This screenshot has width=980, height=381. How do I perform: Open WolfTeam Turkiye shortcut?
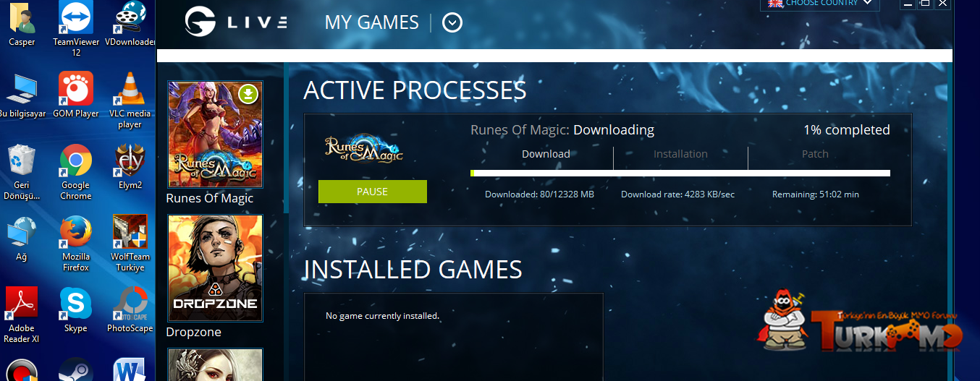[130, 244]
